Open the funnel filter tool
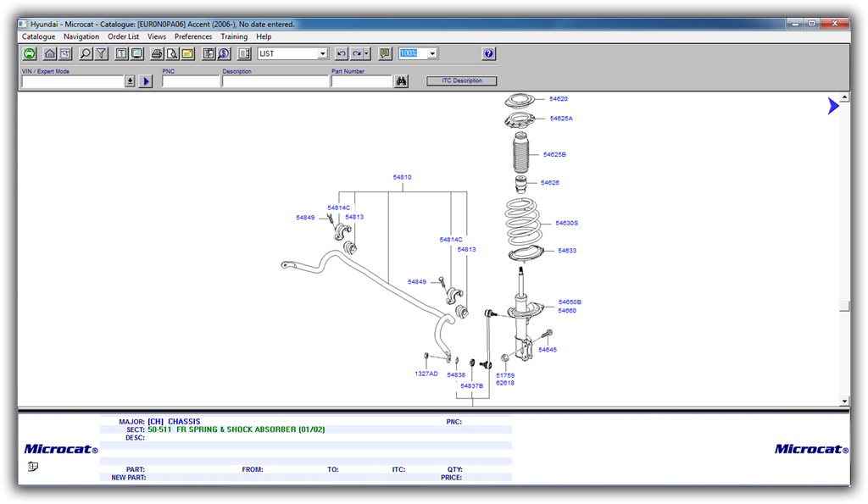Image resolution: width=868 pixels, height=504 pixels. [x=102, y=53]
